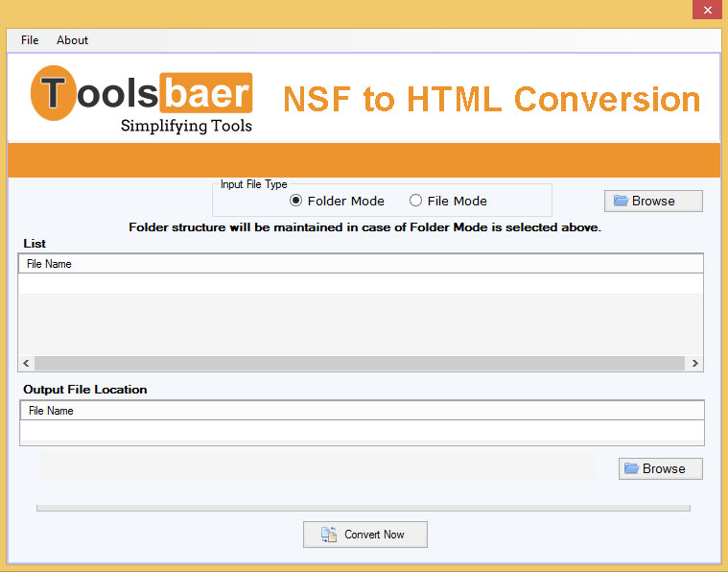Open the File menu
The width and height of the screenshot is (728, 572).
tap(30, 40)
